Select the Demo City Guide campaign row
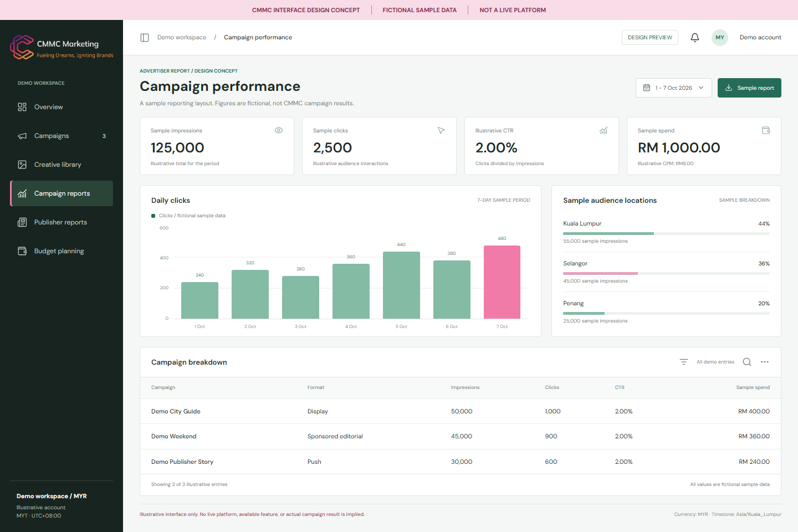 tap(461, 411)
